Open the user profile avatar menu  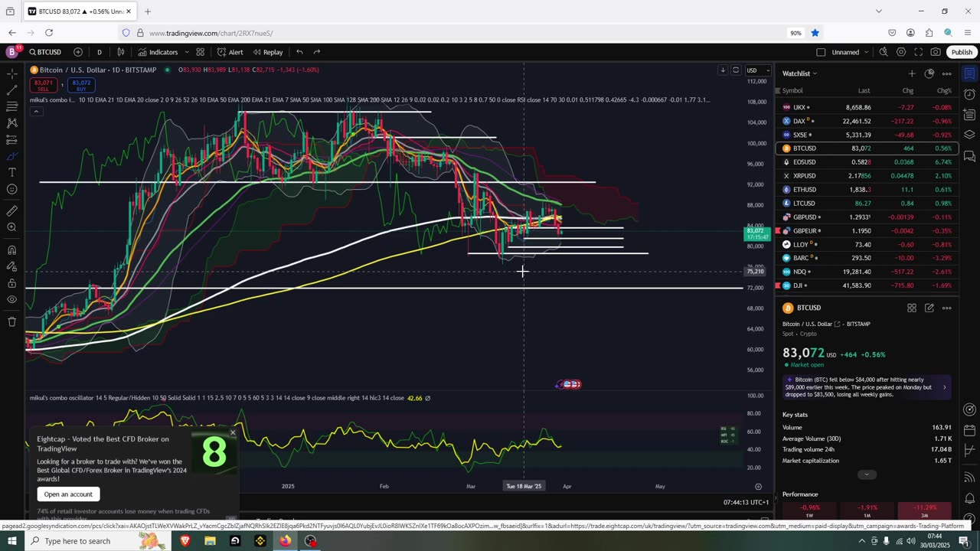[x=11, y=52]
